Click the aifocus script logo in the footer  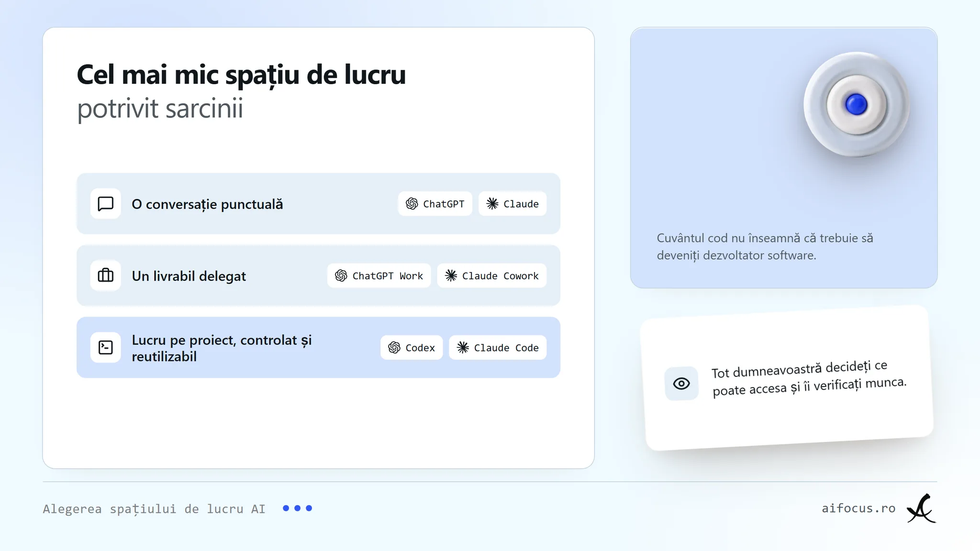click(921, 508)
